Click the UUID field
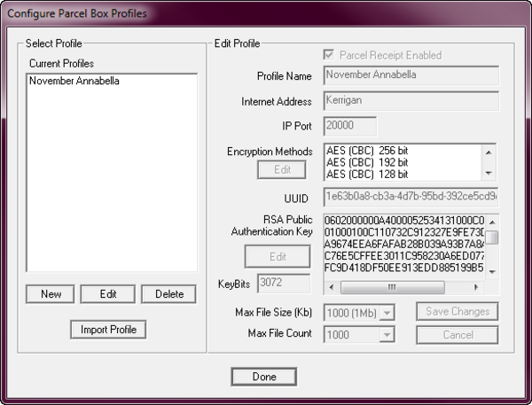Viewport: 532px width, 405px height. click(x=411, y=196)
